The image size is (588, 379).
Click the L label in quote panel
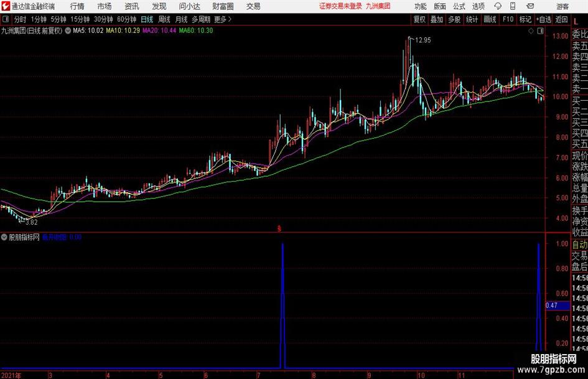[x=576, y=22]
